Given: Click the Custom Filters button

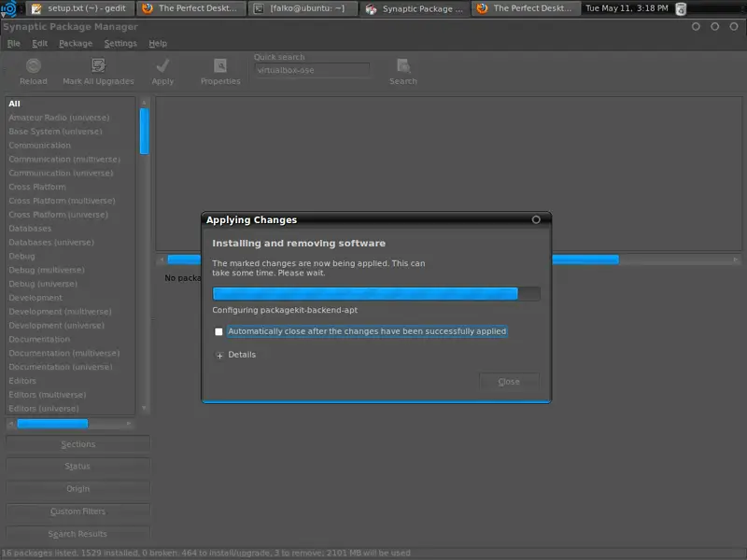Looking at the screenshot, I should (x=78, y=511).
